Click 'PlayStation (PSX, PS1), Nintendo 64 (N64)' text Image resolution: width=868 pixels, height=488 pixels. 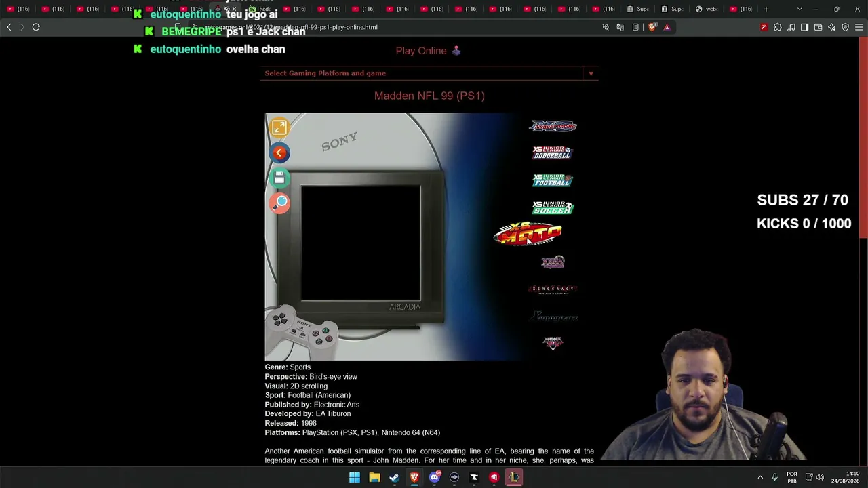tap(371, 432)
